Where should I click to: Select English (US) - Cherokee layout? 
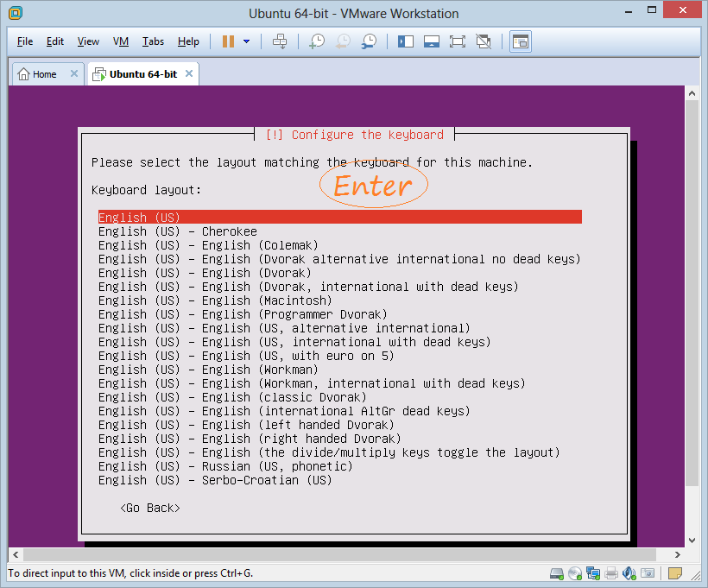pos(178,231)
